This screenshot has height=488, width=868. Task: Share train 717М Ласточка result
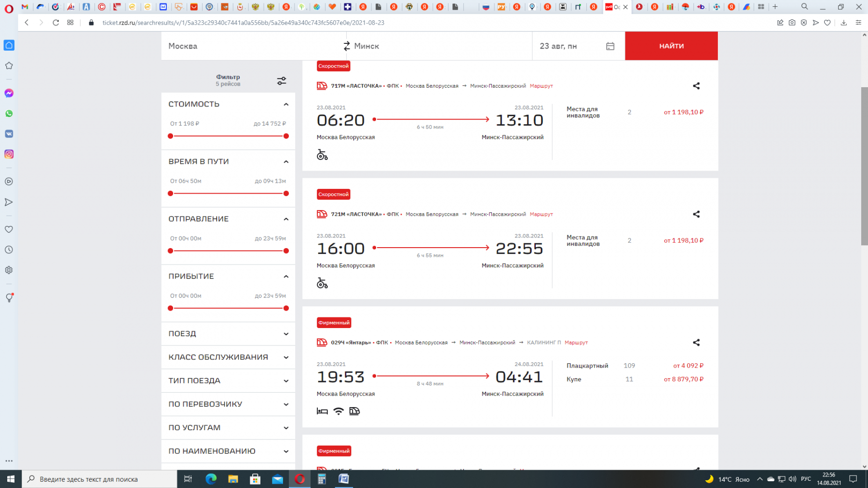click(x=696, y=86)
